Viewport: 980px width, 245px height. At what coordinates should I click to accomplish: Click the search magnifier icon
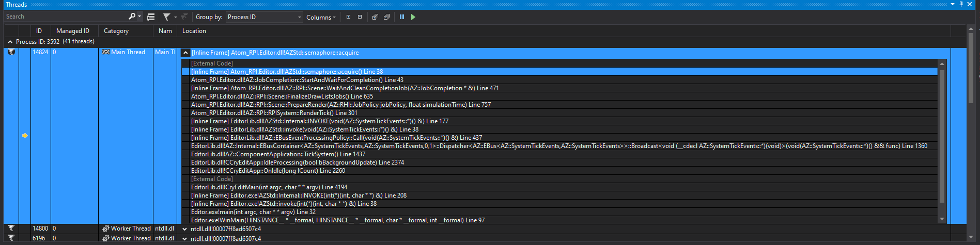click(132, 17)
